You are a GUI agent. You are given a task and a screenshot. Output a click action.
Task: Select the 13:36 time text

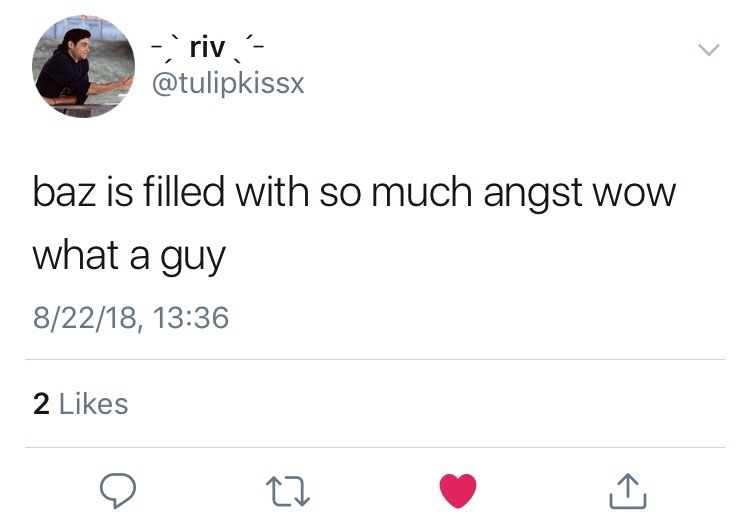point(191,318)
